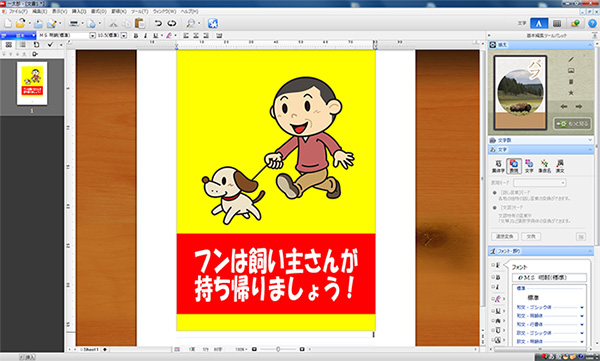Click the blue A text-mode button at top right
Screen dimensions: 600x361
[539, 23]
